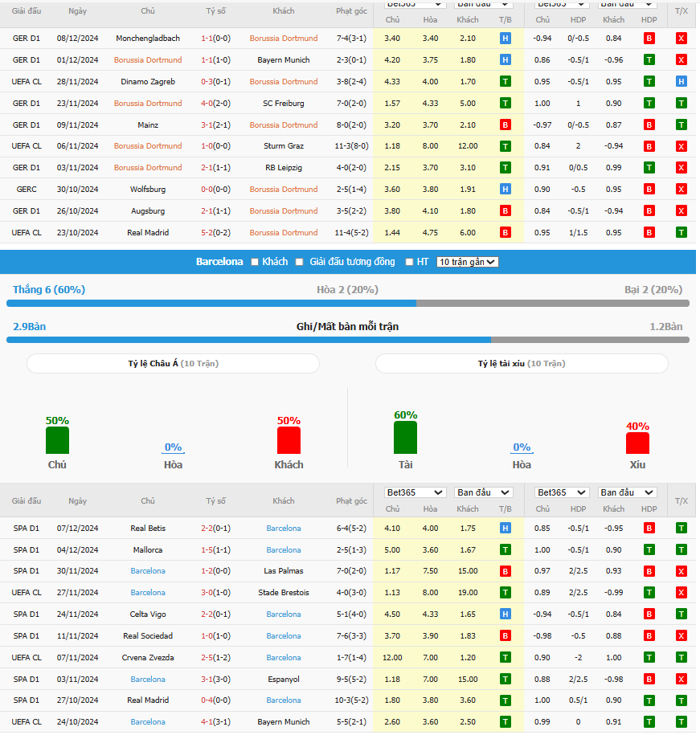Open the Monchengladbach team link
Screen dimensions: 700x735
148,39
